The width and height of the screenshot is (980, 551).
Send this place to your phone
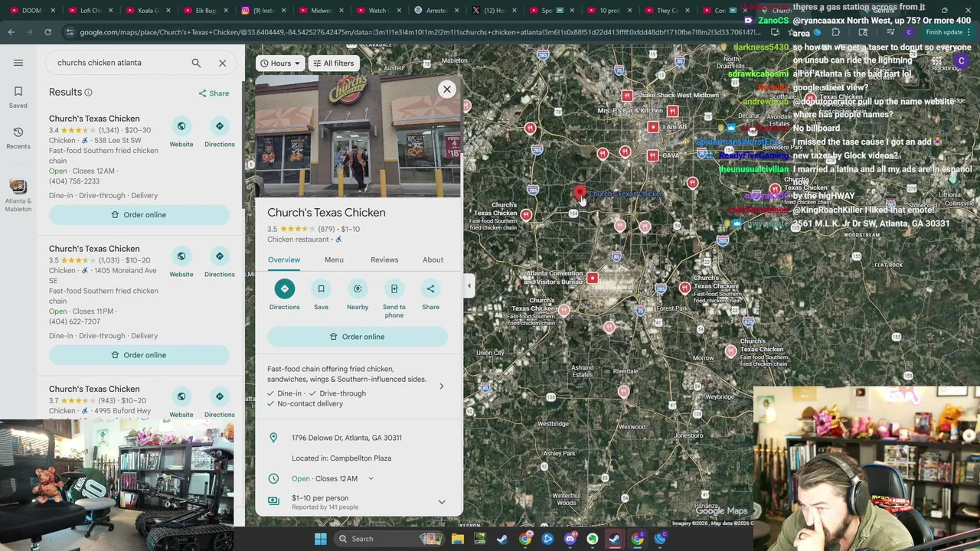point(394,289)
